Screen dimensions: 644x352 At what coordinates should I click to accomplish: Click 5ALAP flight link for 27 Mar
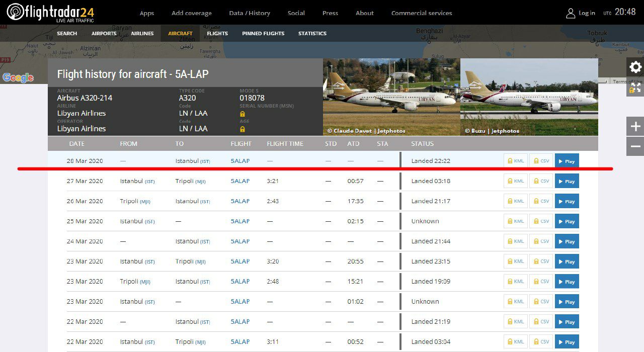point(240,181)
